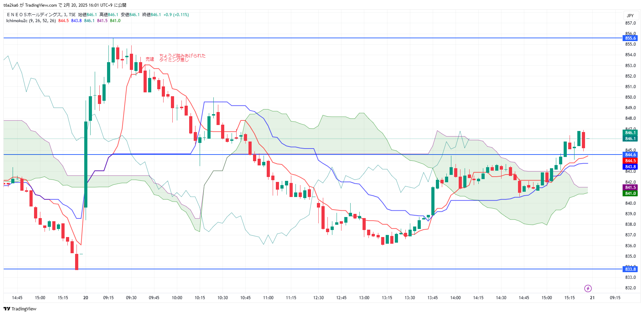644x315 pixels.
Task: Click the 09:30 time axis label
Action: (x=131, y=298)
